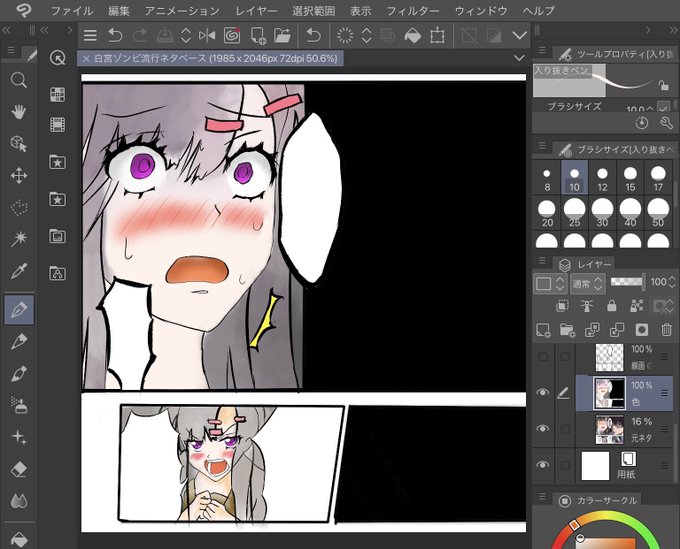Screen dimensions: 680x549
Task: Open the アニメーション menu
Action: 182,10
